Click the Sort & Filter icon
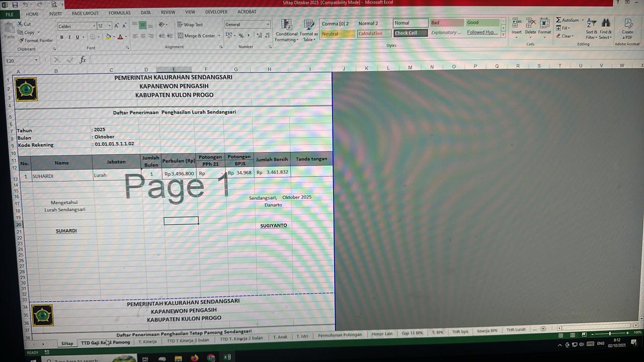The image size is (644, 362). [591, 29]
